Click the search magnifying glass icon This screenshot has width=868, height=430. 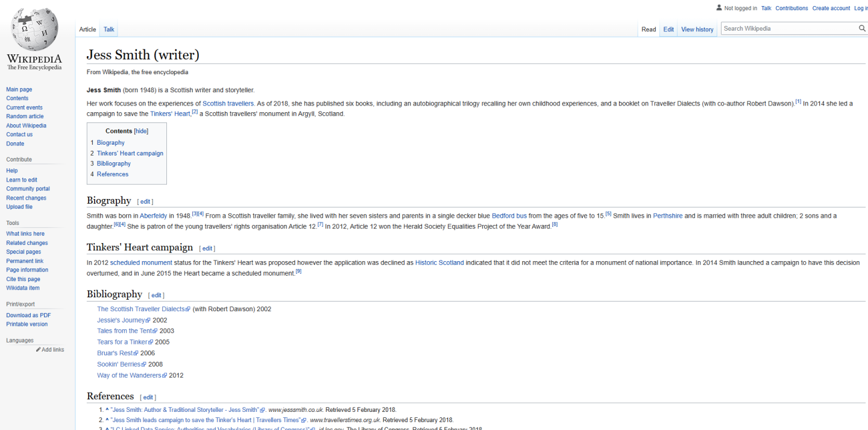[x=862, y=28]
